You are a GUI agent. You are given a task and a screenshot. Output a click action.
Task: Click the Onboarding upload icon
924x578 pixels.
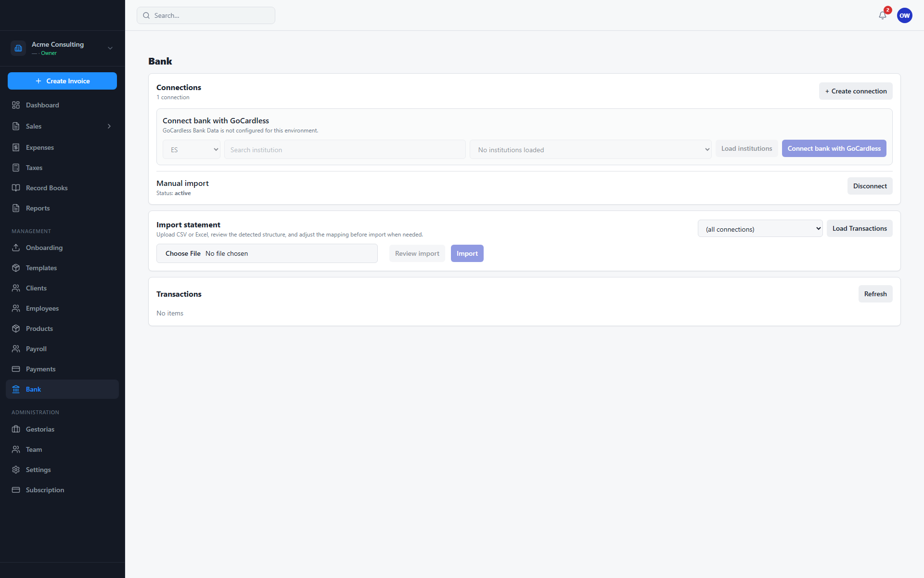16,248
